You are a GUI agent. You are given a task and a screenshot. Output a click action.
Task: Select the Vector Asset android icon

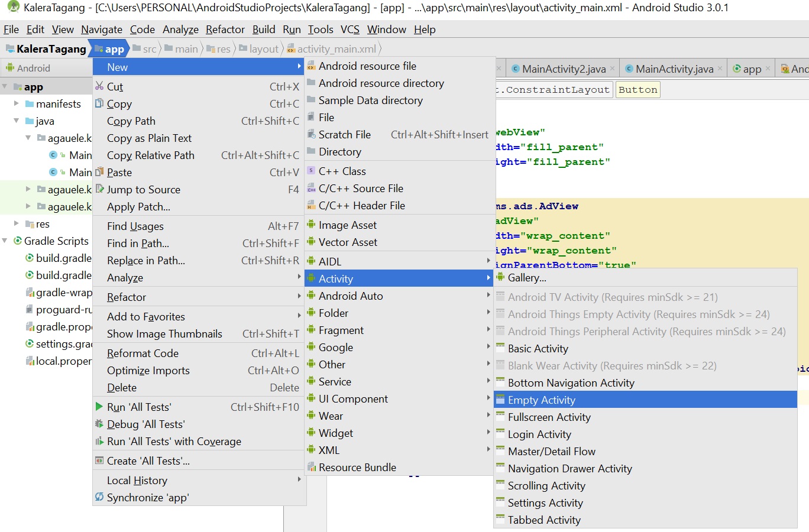tap(312, 242)
